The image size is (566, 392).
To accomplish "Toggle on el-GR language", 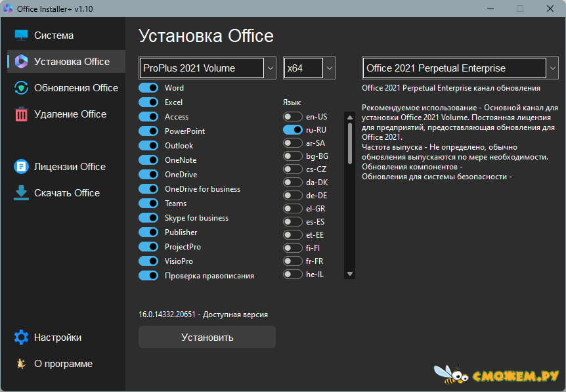I will pos(293,208).
